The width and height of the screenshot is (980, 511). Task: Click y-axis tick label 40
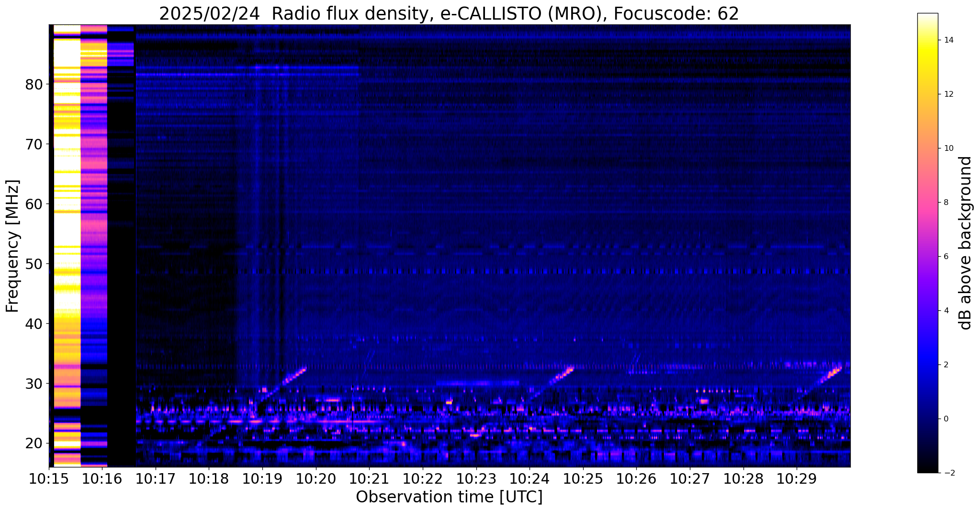click(x=34, y=324)
